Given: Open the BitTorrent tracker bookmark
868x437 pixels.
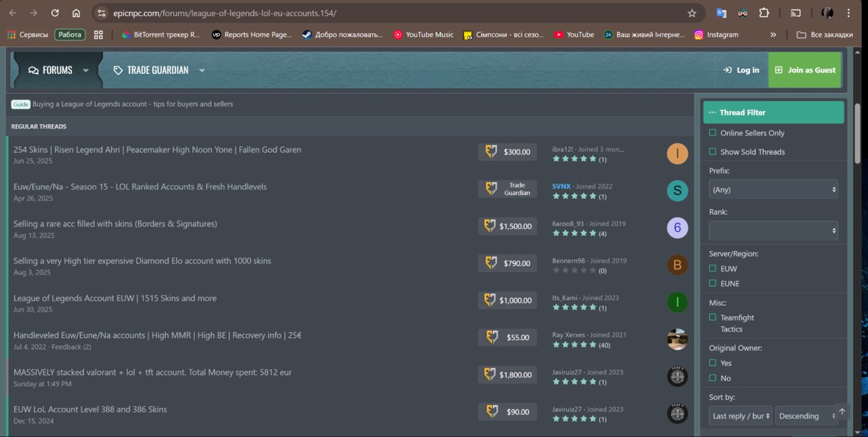Looking at the screenshot, I should [160, 35].
